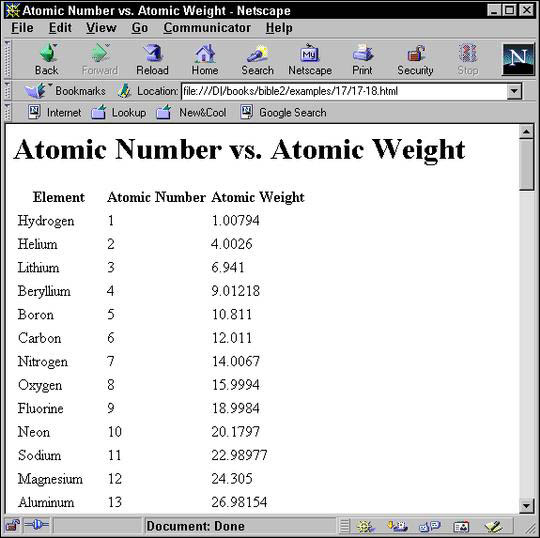The width and height of the screenshot is (540, 538).
Task: Open the View menu
Action: click(x=101, y=28)
